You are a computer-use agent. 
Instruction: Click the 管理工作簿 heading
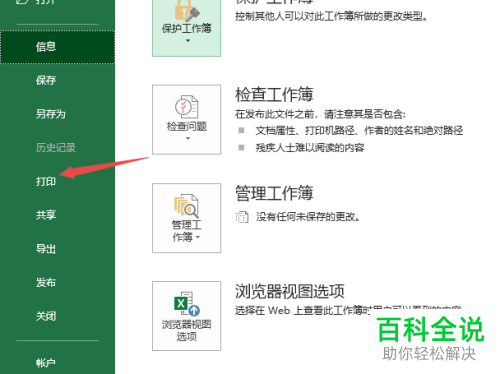(274, 193)
